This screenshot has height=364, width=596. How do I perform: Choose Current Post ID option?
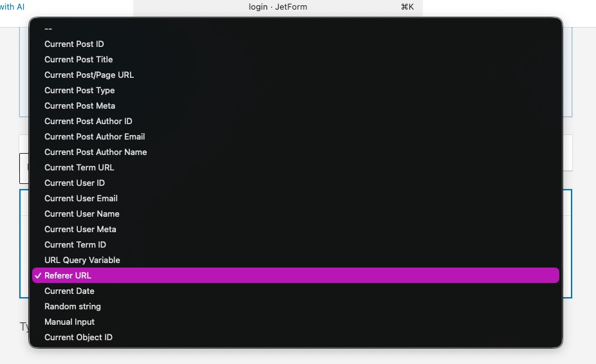pos(74,44)
